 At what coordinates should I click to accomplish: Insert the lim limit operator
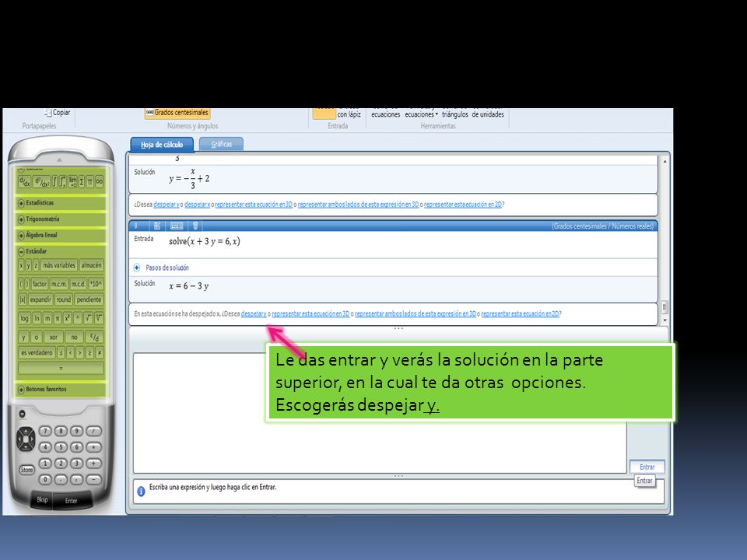tap(72, 182)
